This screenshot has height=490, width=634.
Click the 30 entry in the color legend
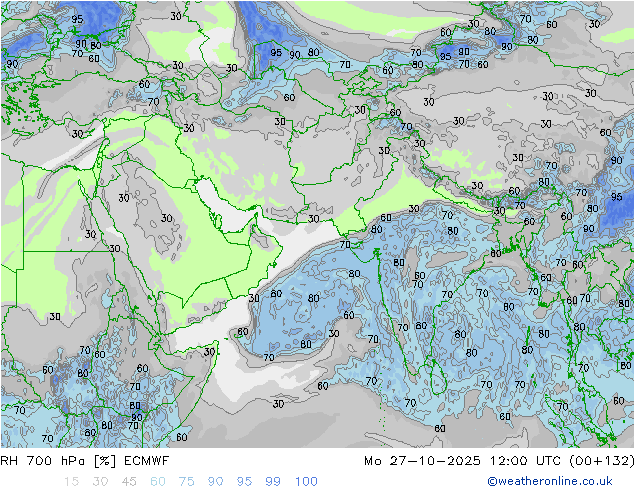(100, 482)
